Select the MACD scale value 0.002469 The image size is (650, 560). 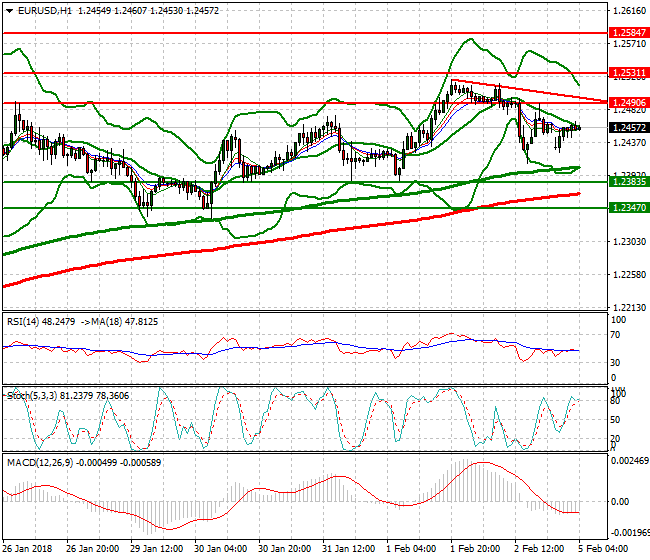click(x=630, y=461)
